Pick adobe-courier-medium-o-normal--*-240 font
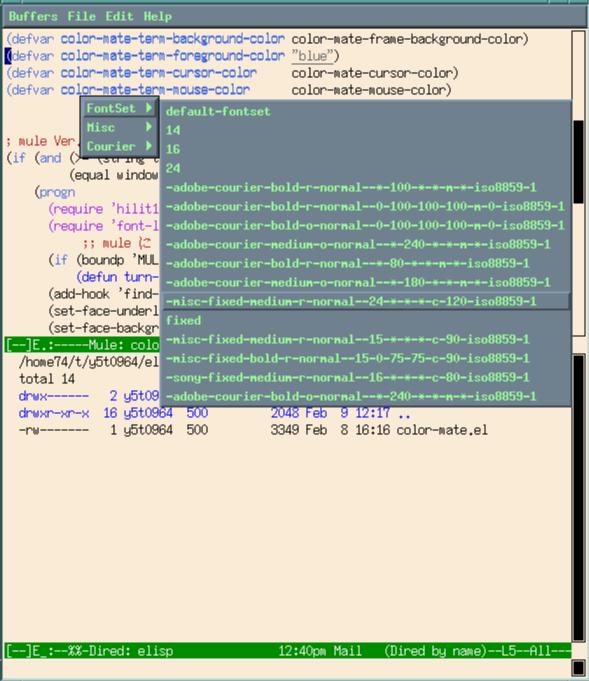 point(365,244)
